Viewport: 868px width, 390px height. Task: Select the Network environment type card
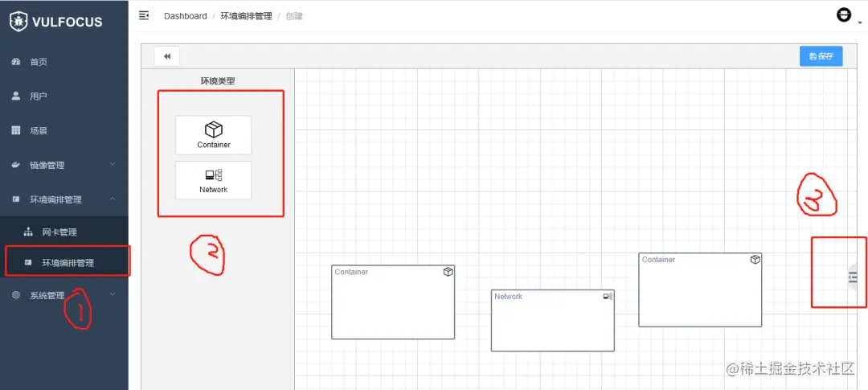pyautogui.click(x=214, y=180)
